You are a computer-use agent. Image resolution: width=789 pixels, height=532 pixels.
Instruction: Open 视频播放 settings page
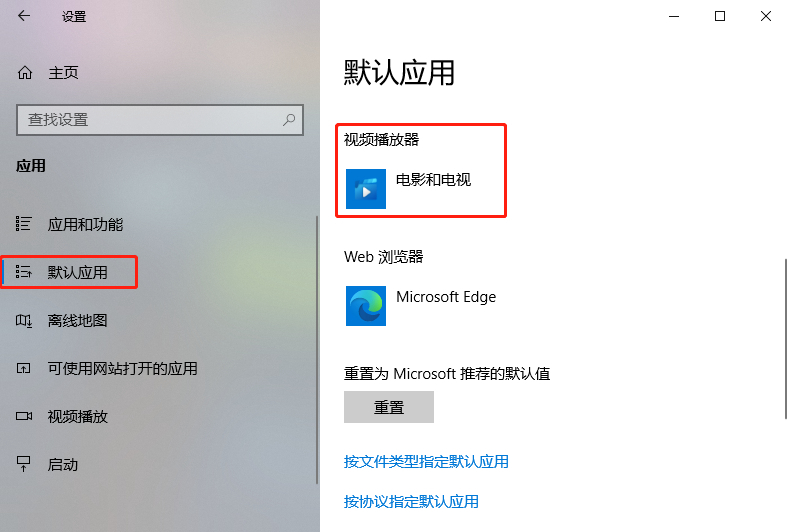click(77, 417)
